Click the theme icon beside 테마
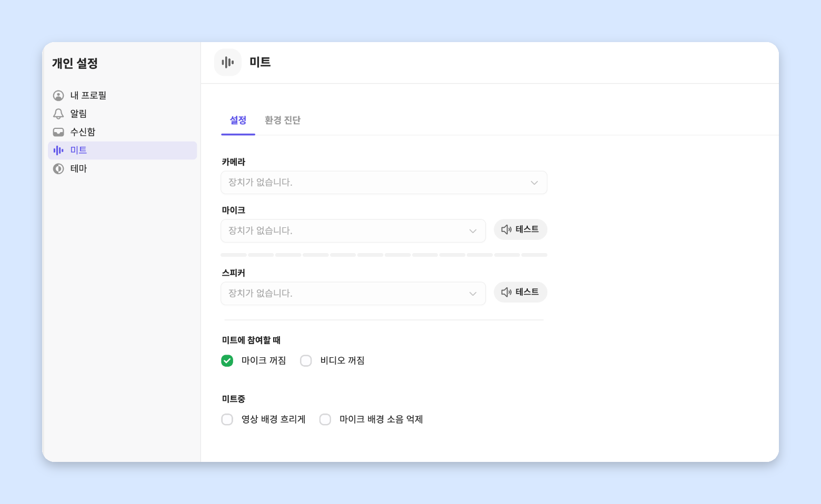 point(58,169)
